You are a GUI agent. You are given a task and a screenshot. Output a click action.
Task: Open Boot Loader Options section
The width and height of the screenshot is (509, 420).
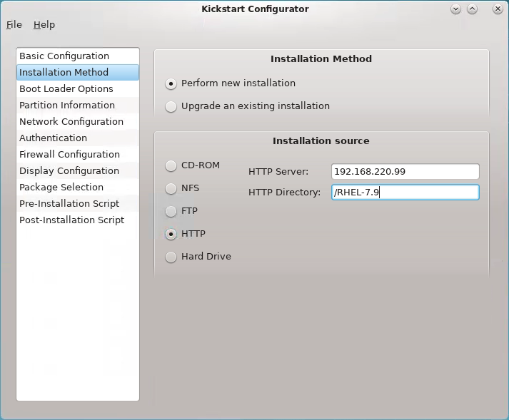click(78, 89)
